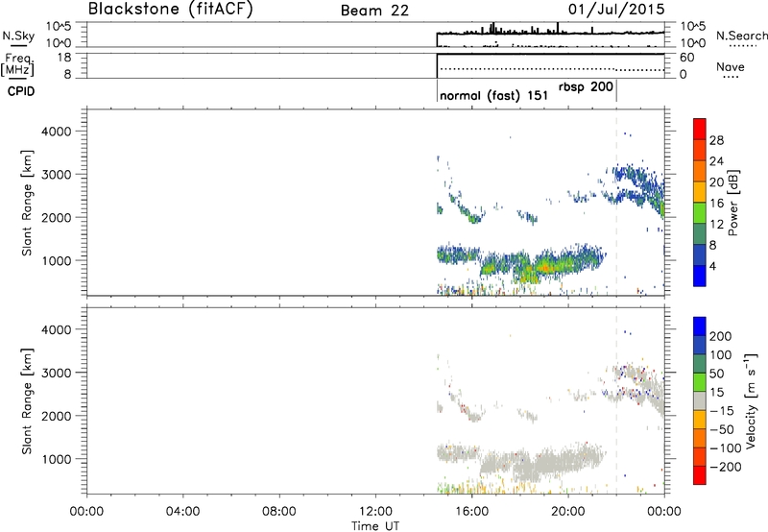Click the 'normal (fast) 151' CPID text

[x=493, y=95]
